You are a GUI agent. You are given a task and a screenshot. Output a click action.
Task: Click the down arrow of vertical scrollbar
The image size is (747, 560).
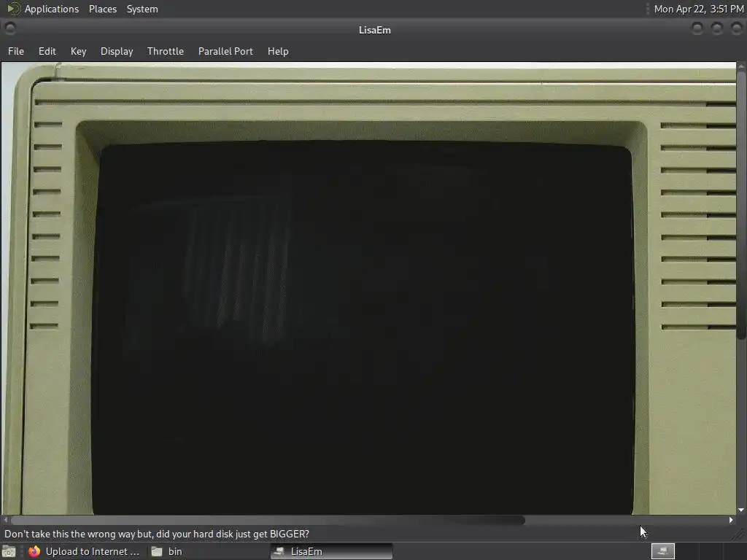click(741, 510)
